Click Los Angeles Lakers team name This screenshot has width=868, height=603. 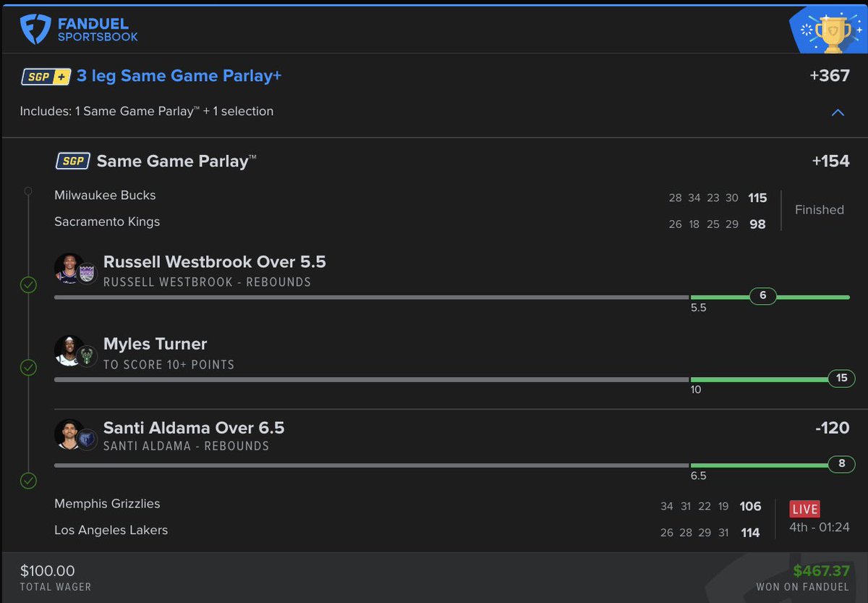(x=111, y=530)
